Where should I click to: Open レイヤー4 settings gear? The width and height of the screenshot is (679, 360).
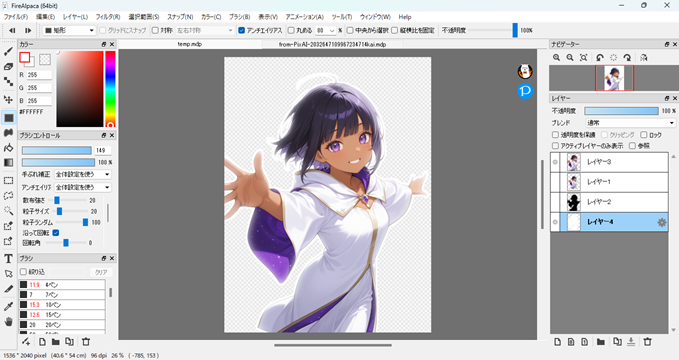pyautogui.click(x=661, y=222)
